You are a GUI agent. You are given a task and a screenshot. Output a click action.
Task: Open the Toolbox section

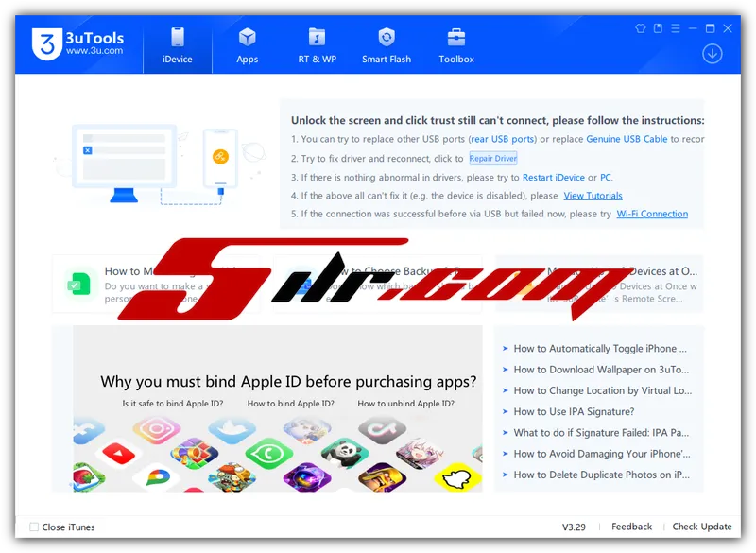coord(456,45)
